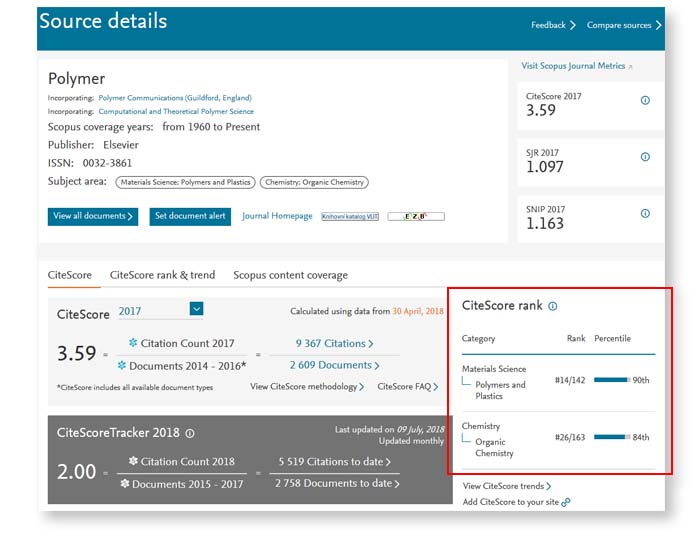Click the 90th percentile bar for Polymers and Plastics
The width and height of the screenshot is (700, 541).
(x=612, y=380)
